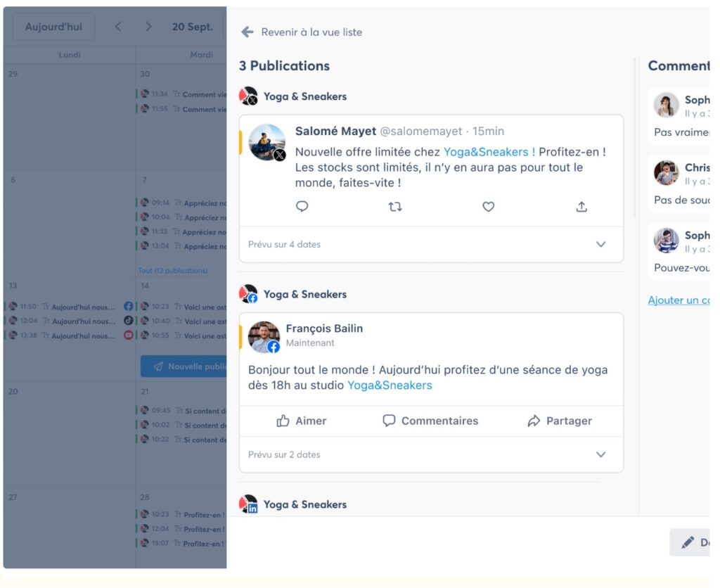Click the Pas de souc comment text
720x588 pixels.
682,200
